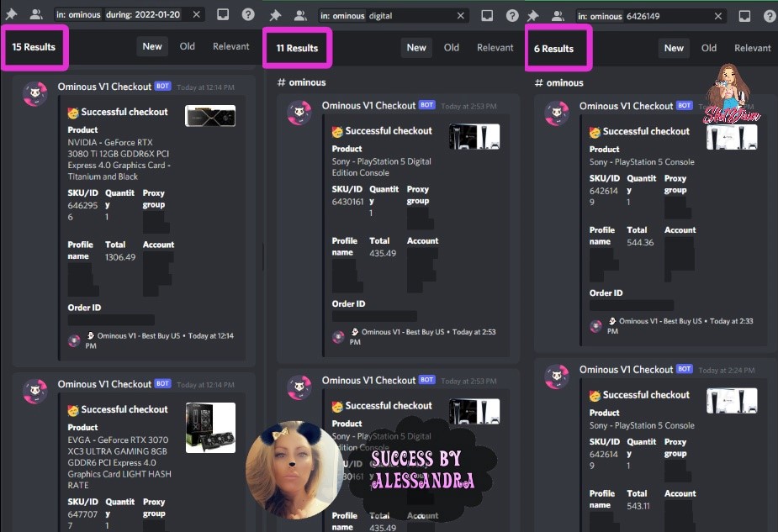Screen dimensions: 778x532
Task: Open the PS5 Console thumbnail priced 543.11
Action: (x=732, y=401)
